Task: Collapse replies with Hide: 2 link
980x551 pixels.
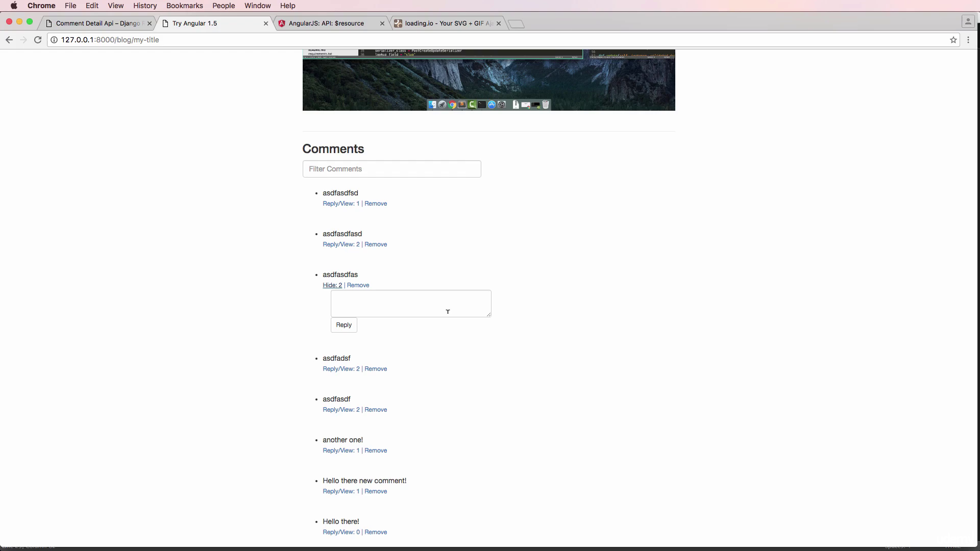Action: click(332, 285)
